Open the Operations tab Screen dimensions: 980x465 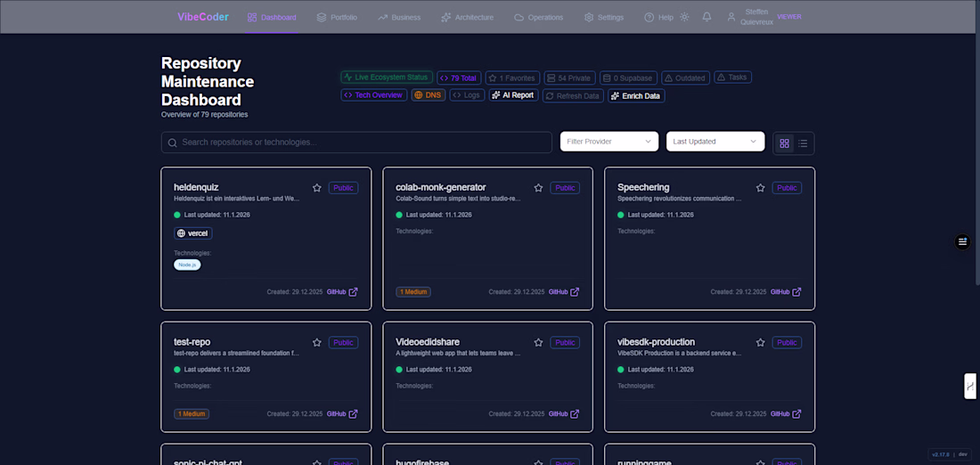[539, 18]
